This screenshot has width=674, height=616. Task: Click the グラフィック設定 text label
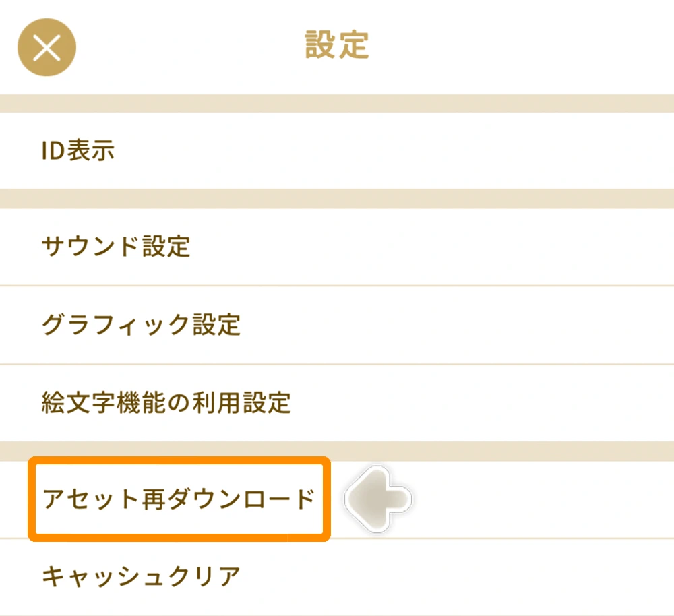[141, 325]
